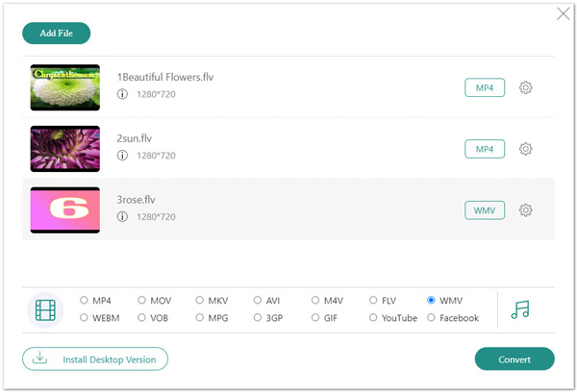
Task: Open settings gear for 3rose.flv
Action: pos(526,210)
